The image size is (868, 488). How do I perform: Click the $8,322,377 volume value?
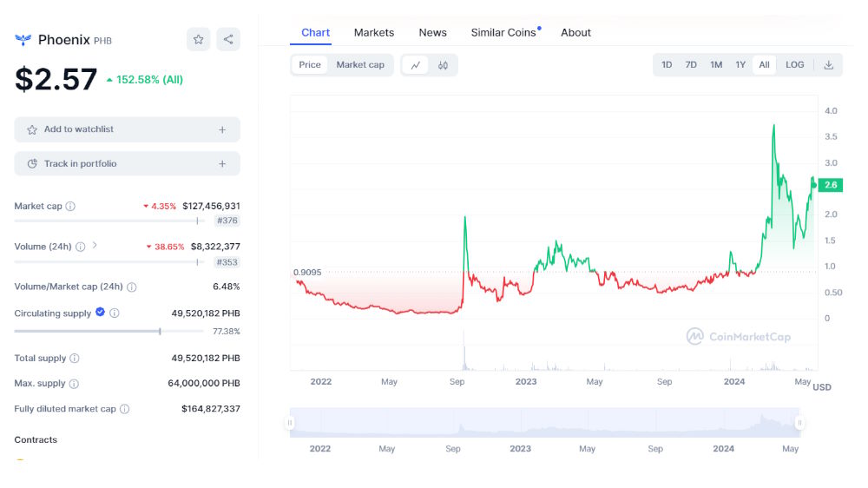click(x=215, y=247)
